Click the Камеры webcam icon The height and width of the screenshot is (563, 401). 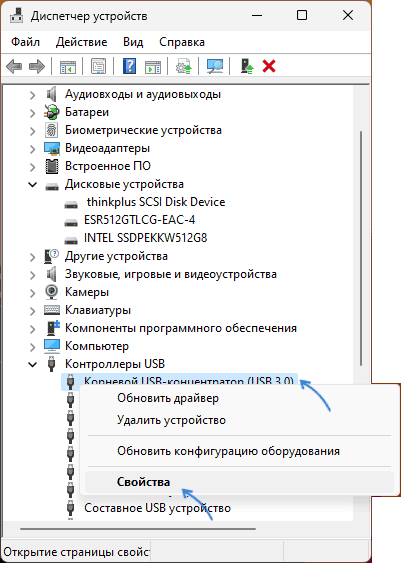pyautogui.click(x=52, y=292)
